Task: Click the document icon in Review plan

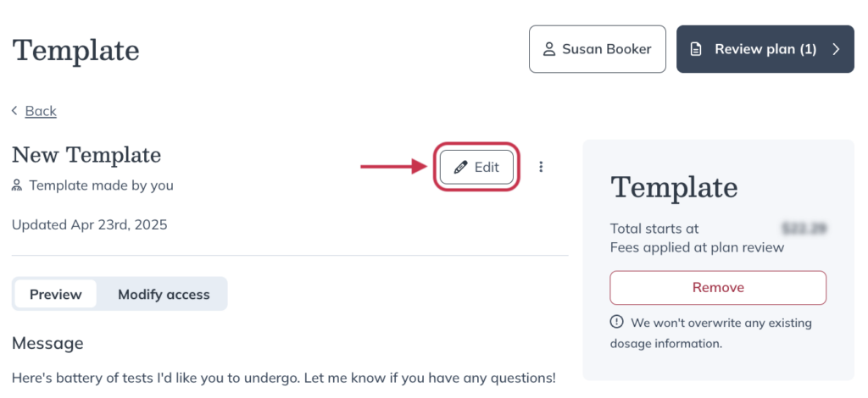Action: [x=697, y=49]
